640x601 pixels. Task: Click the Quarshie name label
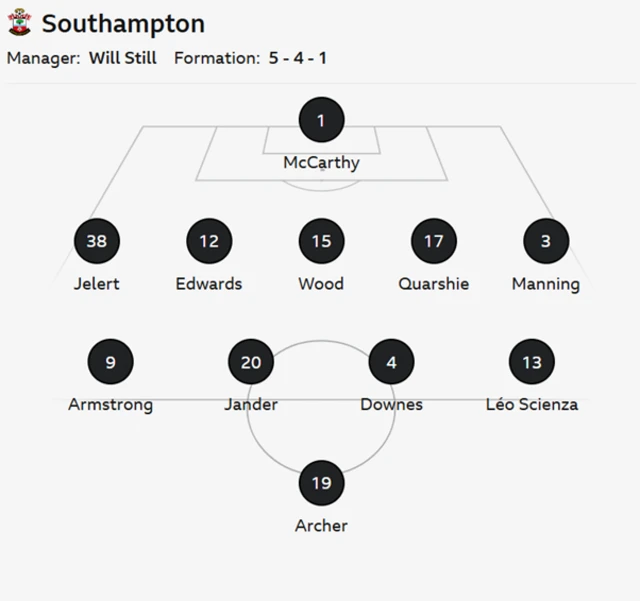pos(433,284)
